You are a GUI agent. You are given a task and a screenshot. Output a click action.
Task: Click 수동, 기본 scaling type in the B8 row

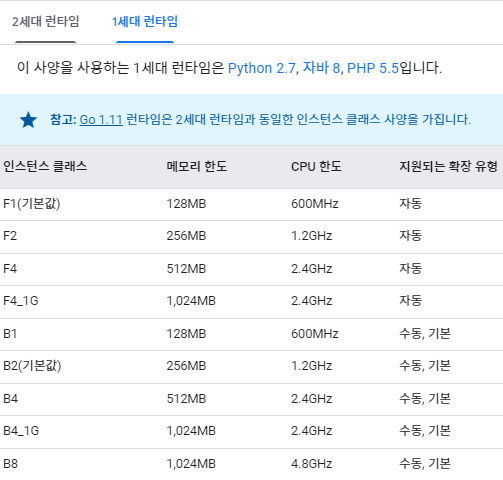(425, 464)
